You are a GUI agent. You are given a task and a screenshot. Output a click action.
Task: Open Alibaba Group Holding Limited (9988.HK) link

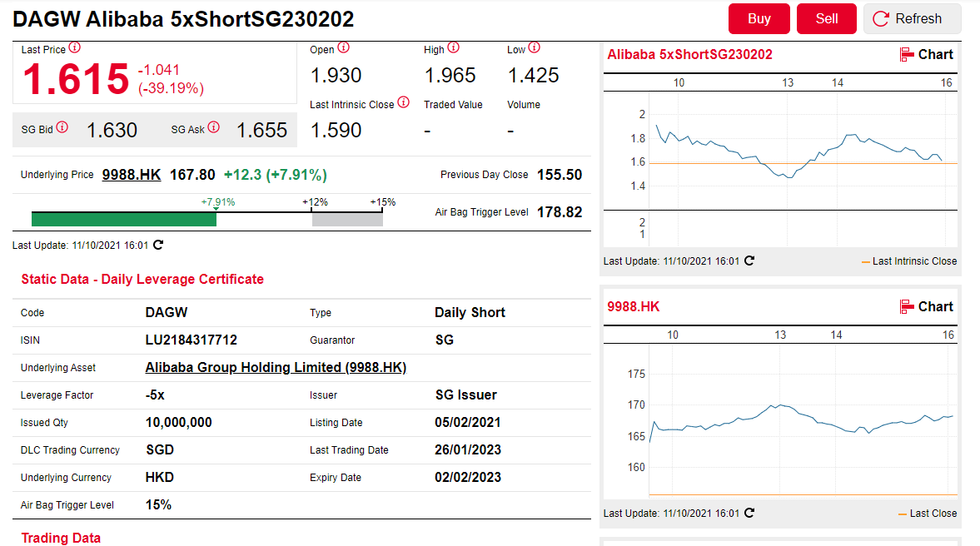coord(276,367)
